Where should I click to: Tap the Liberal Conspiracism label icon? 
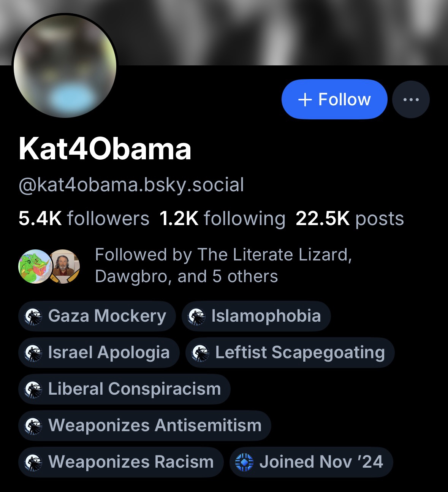pos(33,389)
